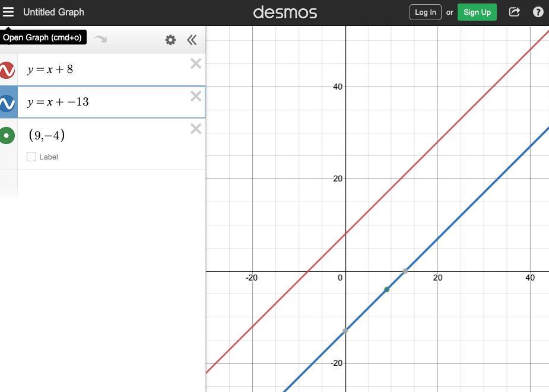Click the Log In button

pos(426,12)
